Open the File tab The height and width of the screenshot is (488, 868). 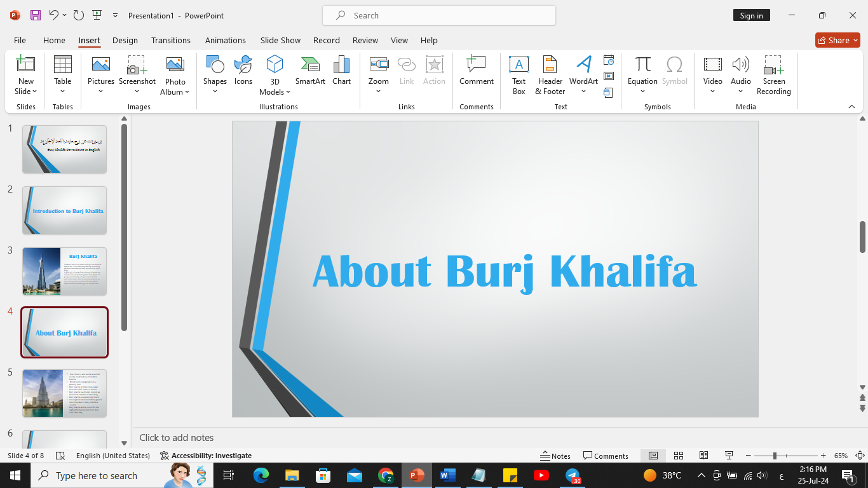(x=20, y=40)
